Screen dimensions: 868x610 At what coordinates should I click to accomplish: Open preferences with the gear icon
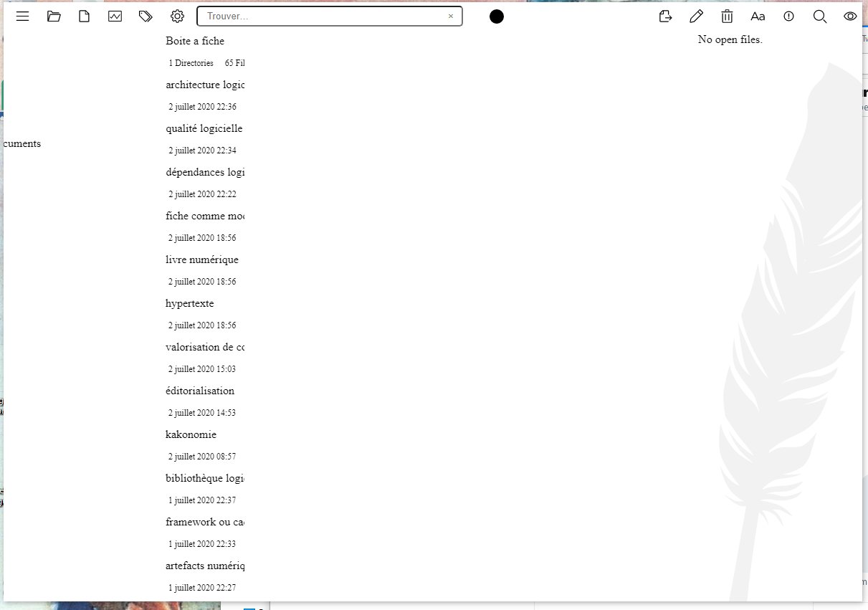pos(177,16)
